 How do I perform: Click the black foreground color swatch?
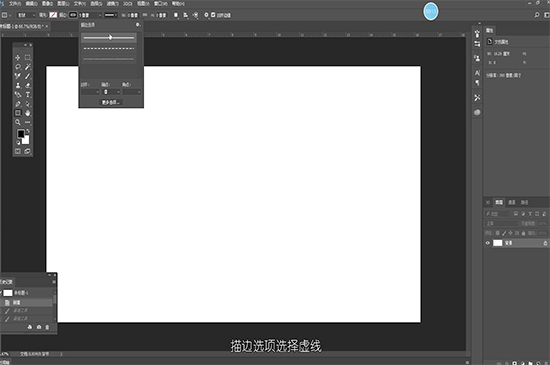pyautogui.click(x=21, y=134)
